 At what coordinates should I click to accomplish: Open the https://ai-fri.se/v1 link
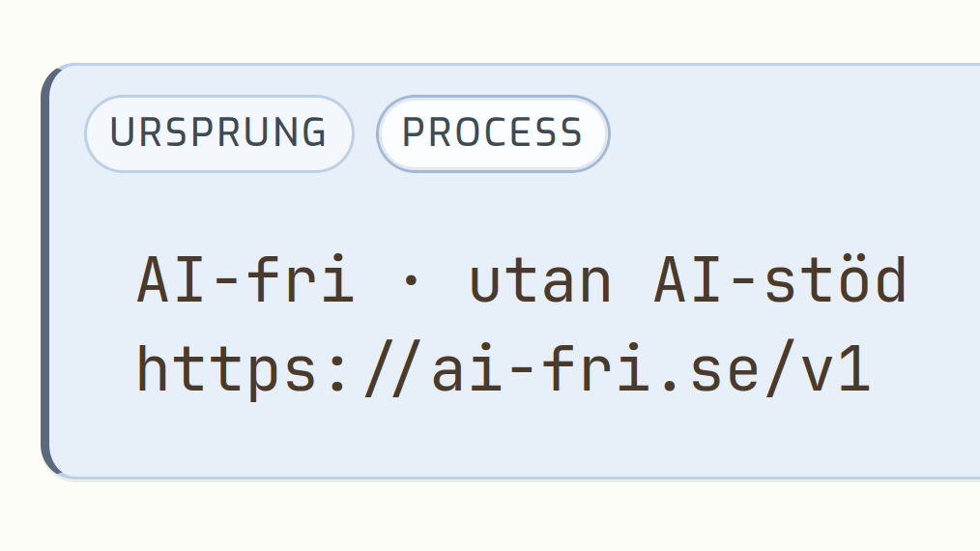pos(504,370)
